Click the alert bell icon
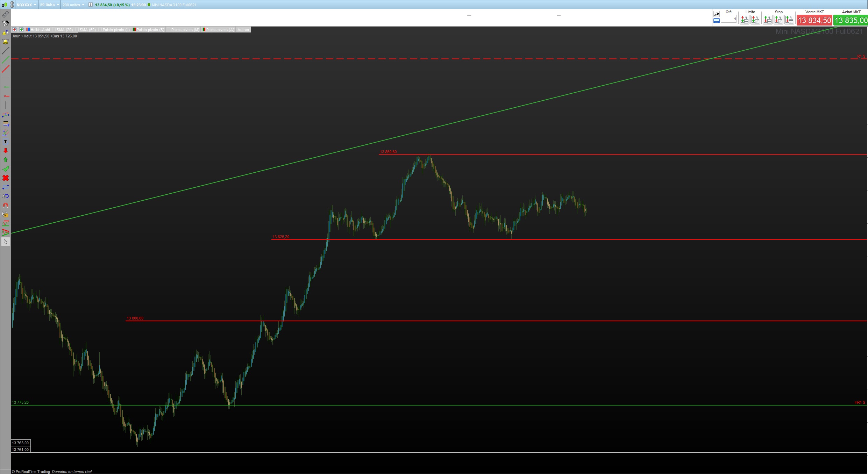 click(x=6, y=42)
